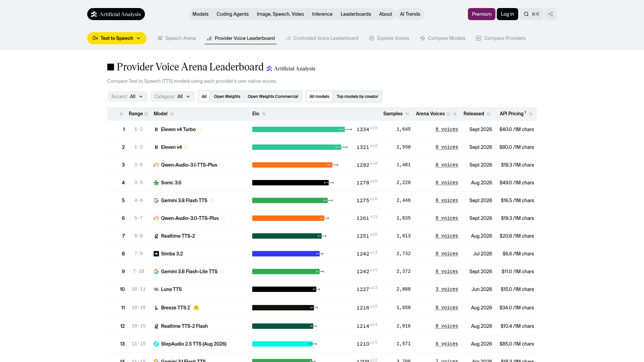Select the All weights filter
This screenshot has width=644, height=362.
(204, 97)
